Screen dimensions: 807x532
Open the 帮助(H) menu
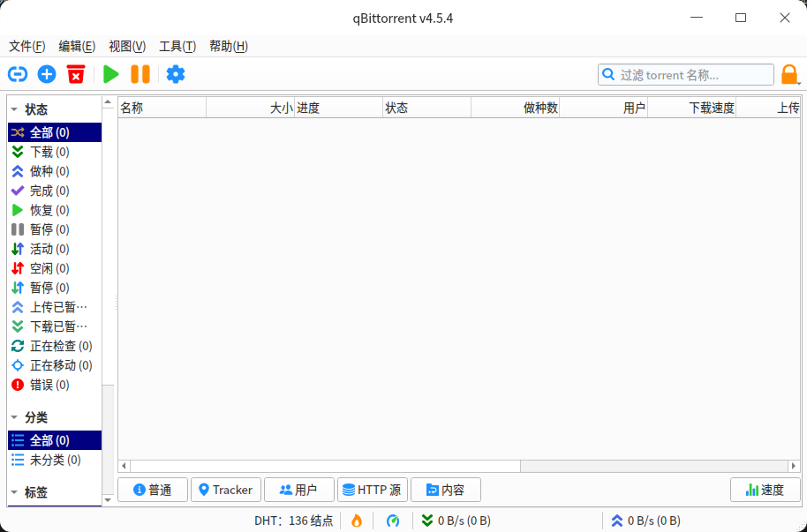[229, 46]
